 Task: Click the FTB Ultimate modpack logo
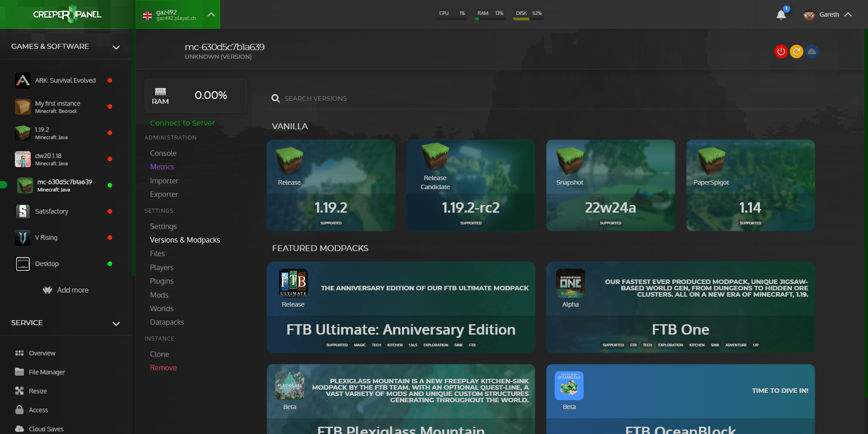pyautogui.click(x=293, y=283)
